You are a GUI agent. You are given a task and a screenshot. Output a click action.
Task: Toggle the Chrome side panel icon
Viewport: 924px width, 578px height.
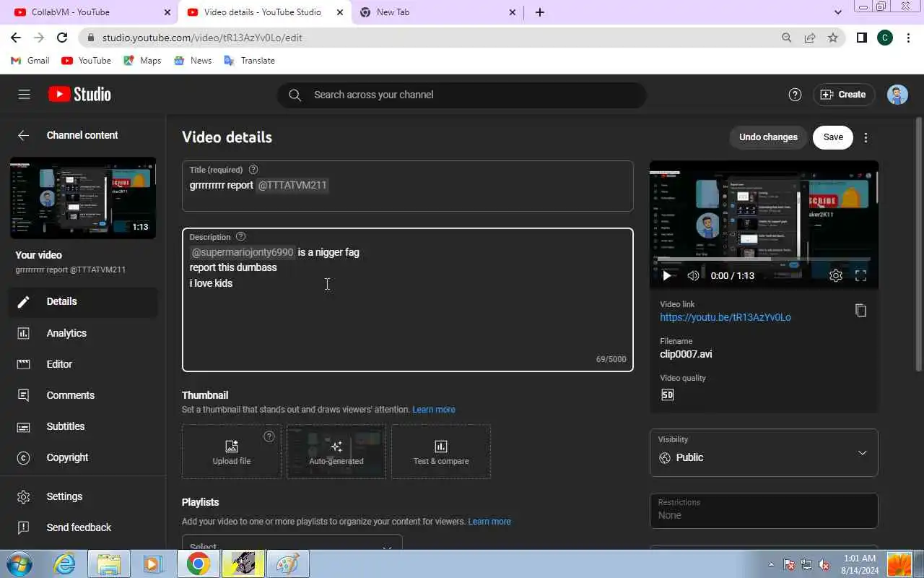[x=861, y=38]
